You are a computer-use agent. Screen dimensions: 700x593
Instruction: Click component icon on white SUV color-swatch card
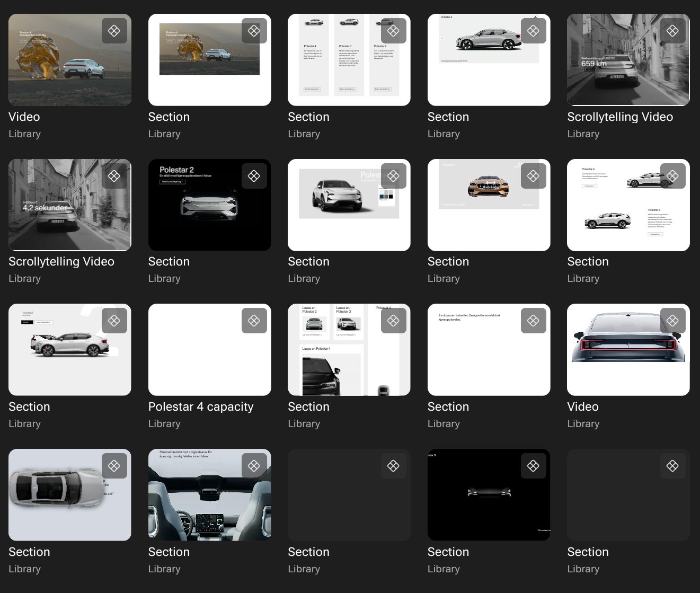click(x=394, y=176)
